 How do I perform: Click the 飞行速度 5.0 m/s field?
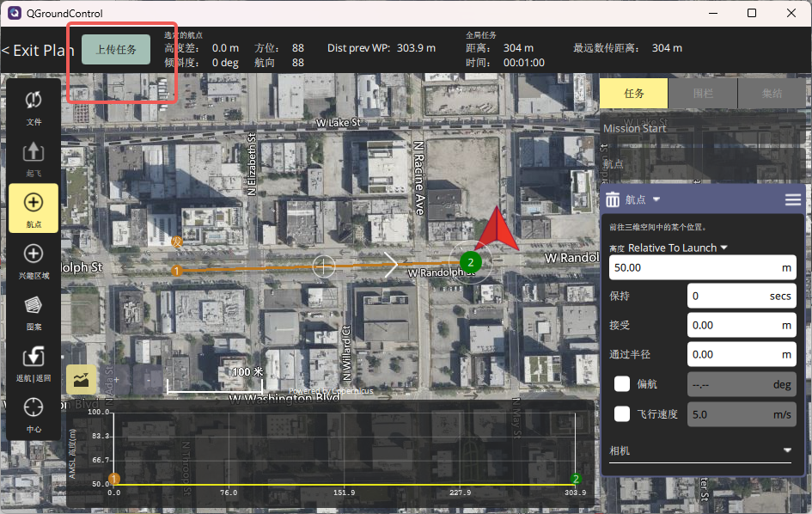pos(742,414)
